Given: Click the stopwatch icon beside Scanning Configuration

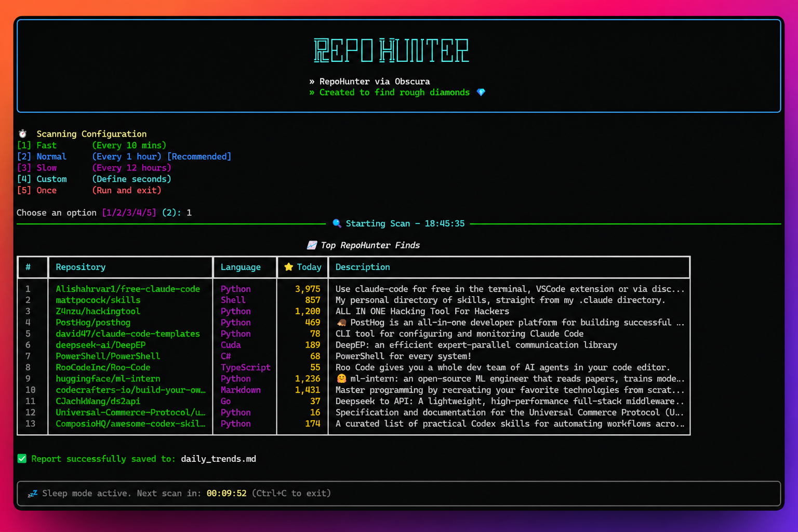Looking at the screenshot, I should click(x=22, y=134).
